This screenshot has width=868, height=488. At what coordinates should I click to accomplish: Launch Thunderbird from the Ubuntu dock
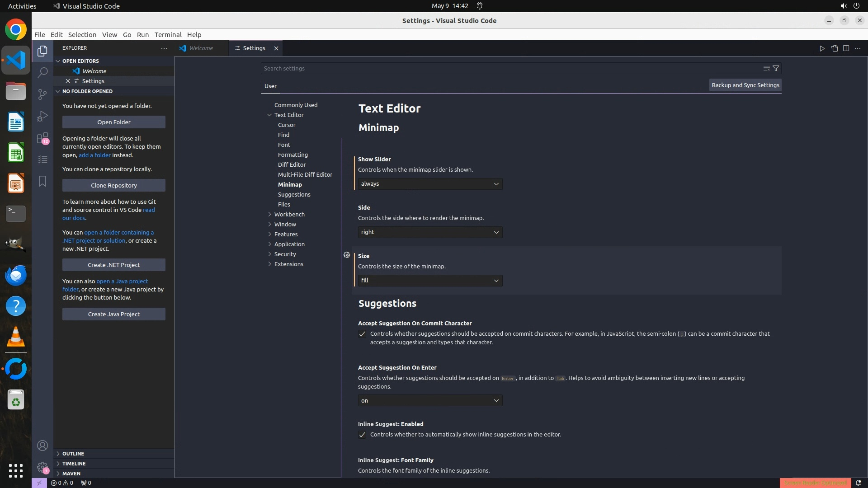(x=16, y=275)
